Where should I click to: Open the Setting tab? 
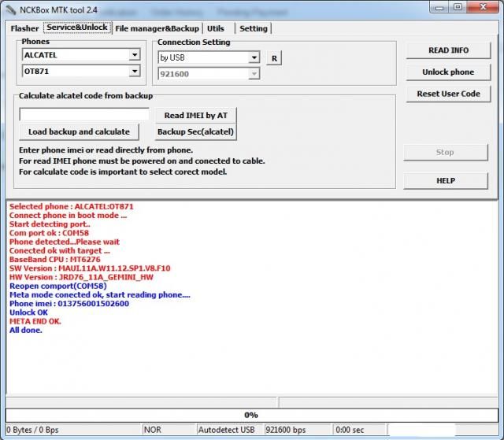253,28
